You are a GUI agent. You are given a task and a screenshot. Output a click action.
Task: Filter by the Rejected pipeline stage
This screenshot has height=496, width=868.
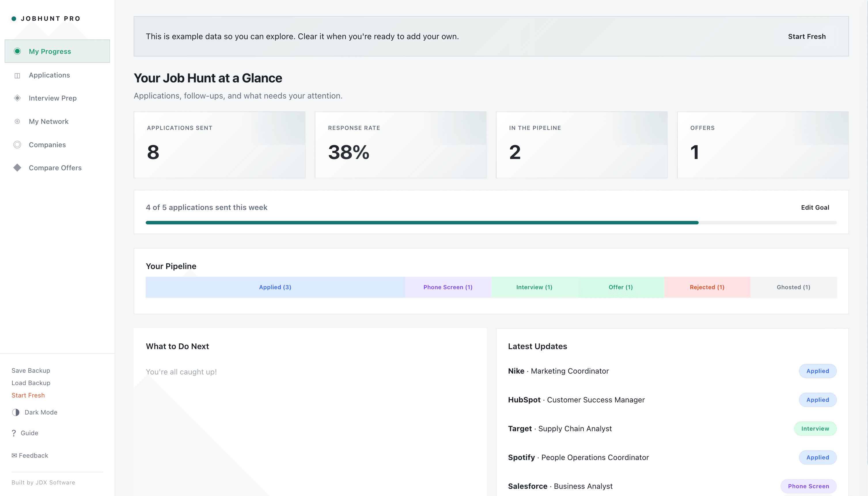(x=707, y=287)
